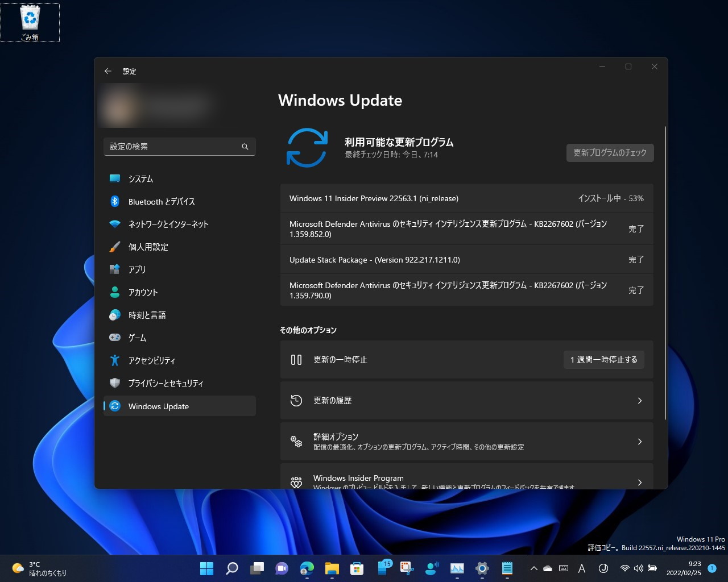Viewport: 728px width, 582px height.
Task: Expand the 更新の履歴 row chevron
Action: click(640, 401)
